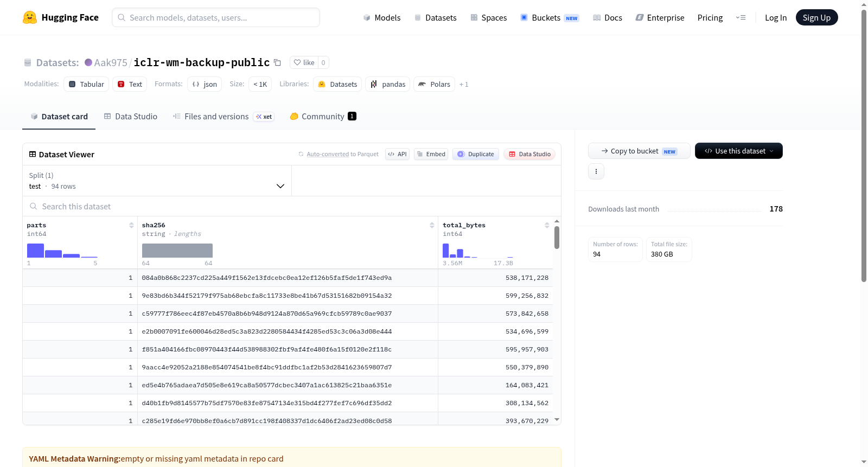Select row with sha256 starting 084a0b868c
868x467 pixels.
(x=288, y=278)
